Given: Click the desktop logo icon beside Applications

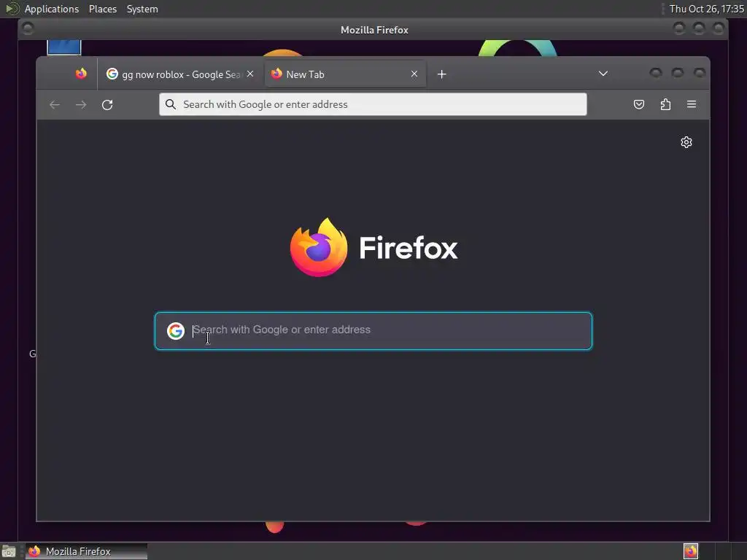Looking at the screenshot, I should [12, 9].
